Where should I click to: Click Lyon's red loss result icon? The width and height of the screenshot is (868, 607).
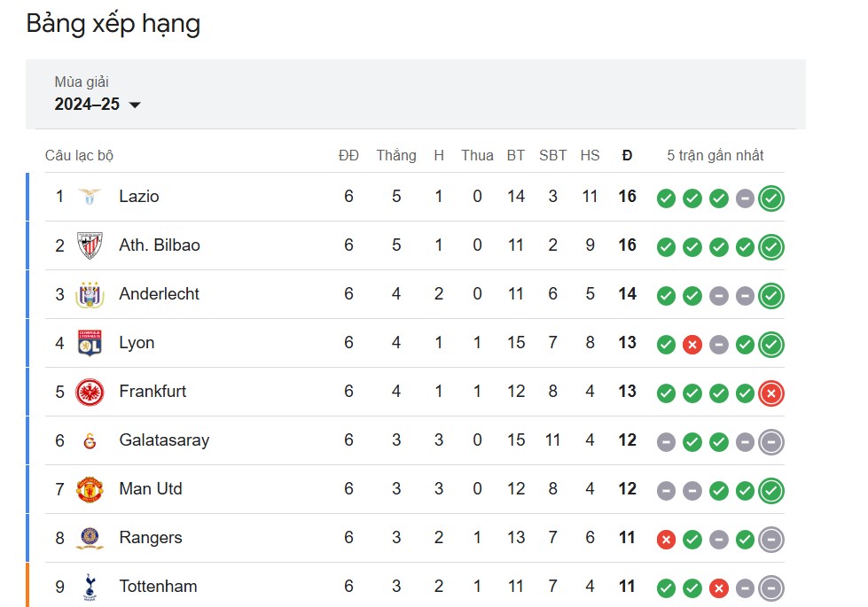coord(692,344)
